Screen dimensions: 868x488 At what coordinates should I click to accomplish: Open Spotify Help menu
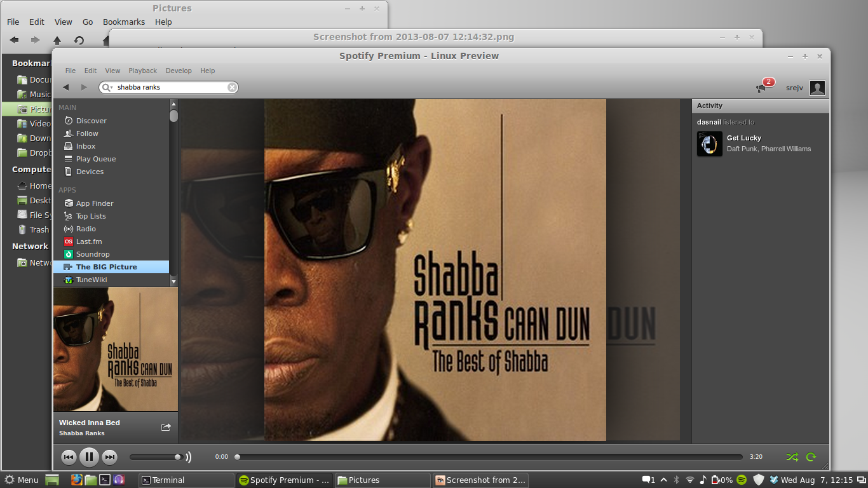[208, 71]
